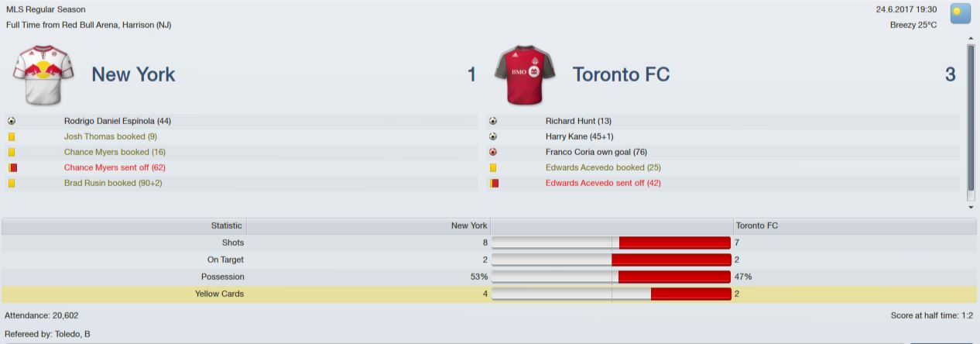Click own goal icon beside Franco Coria

coord(493,152)
